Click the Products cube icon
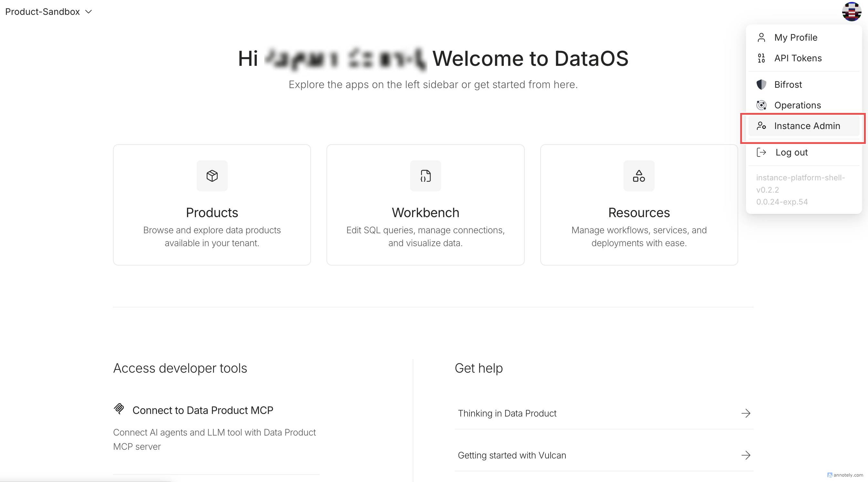 [x=212, y=176]
